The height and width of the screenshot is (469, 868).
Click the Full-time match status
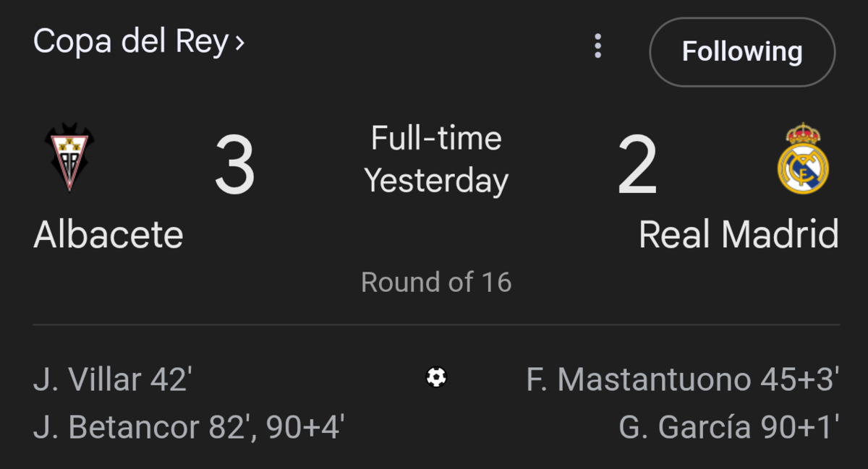pos(436,138)
